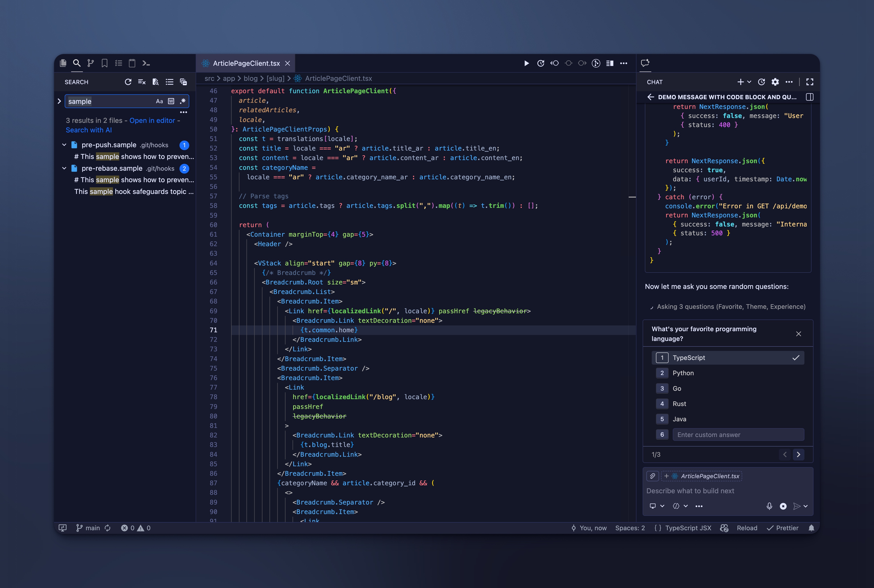Click blog in the breadcrumb path
The height and width of the screenshot is (588, 874).
(250, 78)
